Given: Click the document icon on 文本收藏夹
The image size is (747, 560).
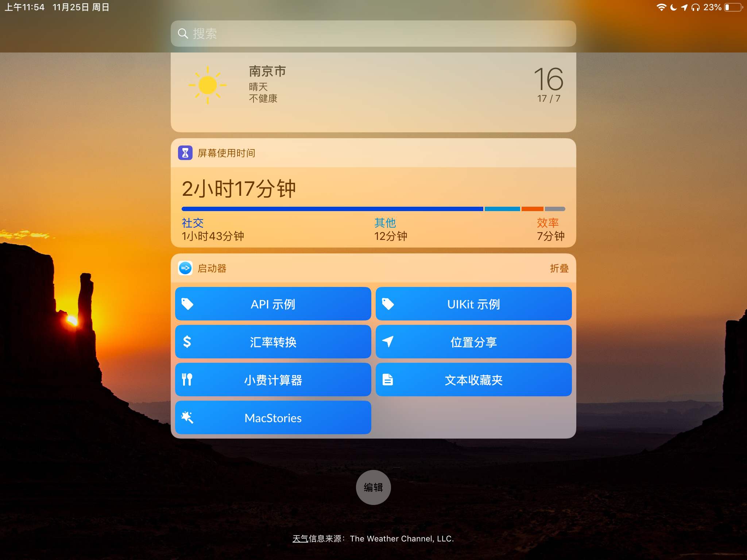Looking at the screenshot, I should click(388, 380).
